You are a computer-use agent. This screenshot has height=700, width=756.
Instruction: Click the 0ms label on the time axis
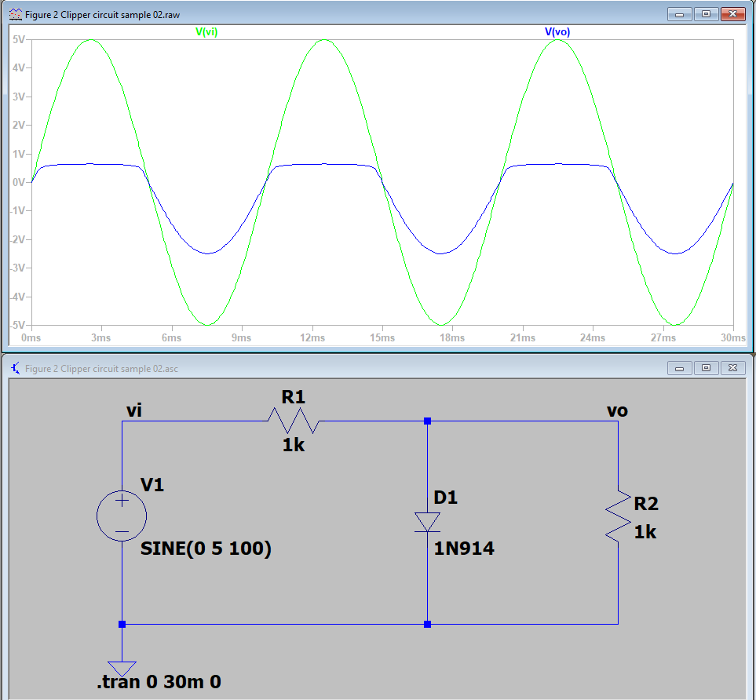pyautogui.click(x=31, y=337)
